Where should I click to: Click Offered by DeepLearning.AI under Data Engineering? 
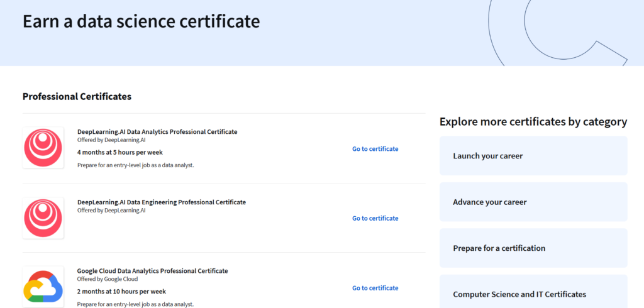pos(111,211)
